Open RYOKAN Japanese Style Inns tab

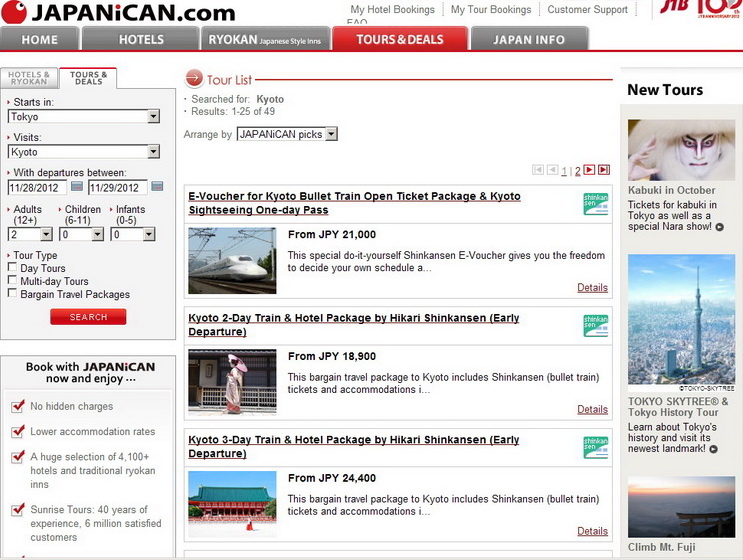[265, 39]
